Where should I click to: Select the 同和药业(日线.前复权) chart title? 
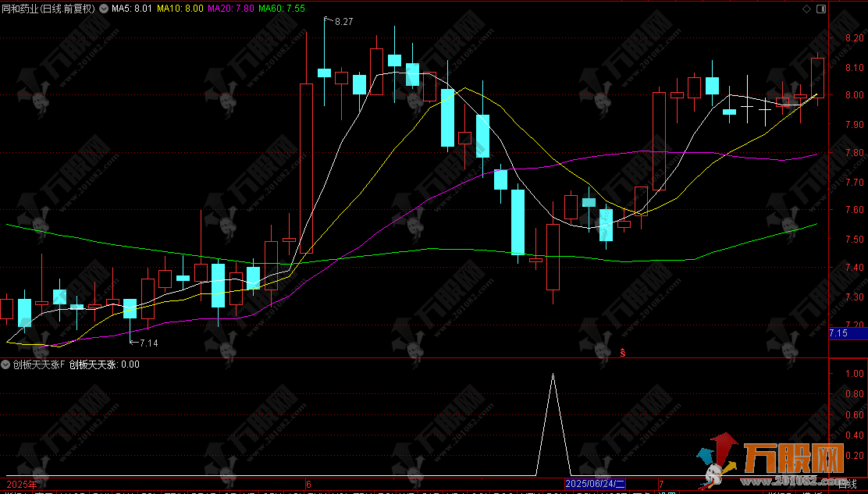tap(48, 9)
